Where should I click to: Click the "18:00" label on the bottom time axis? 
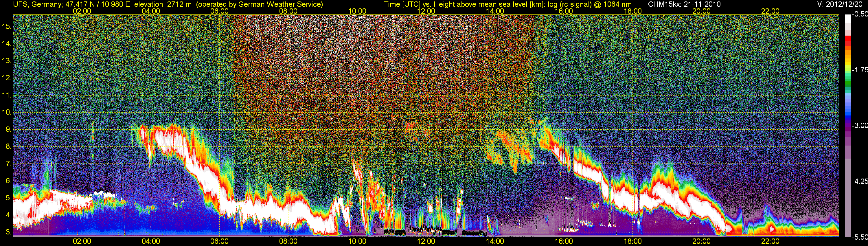coord(632,241)
